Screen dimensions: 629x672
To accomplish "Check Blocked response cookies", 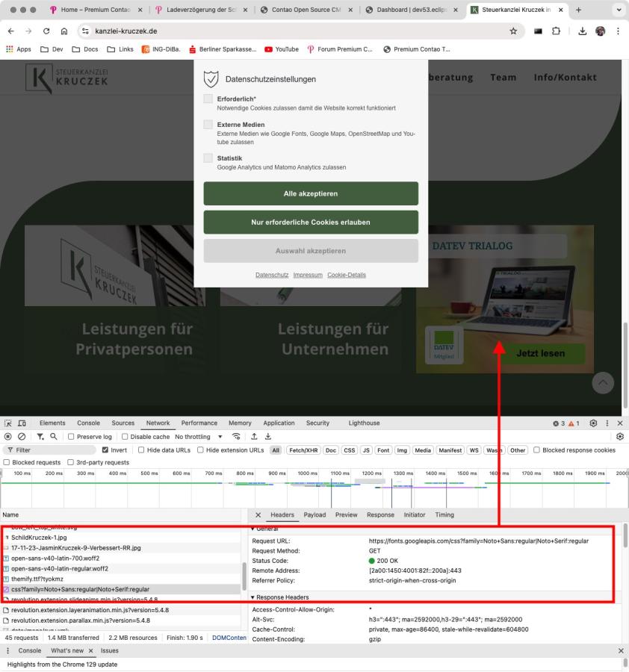I will (536, 449).
